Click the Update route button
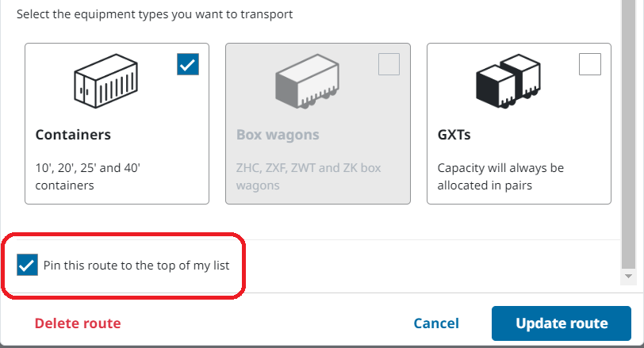644x348 pixels. click(562, 323)
